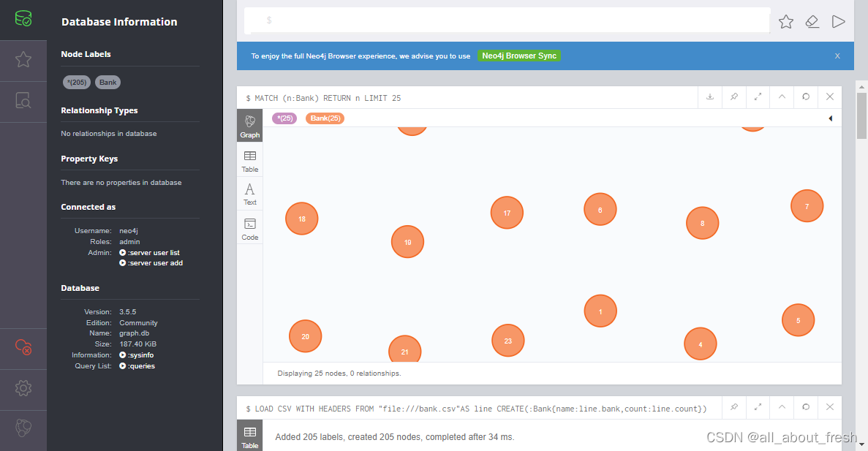Switch to Graph view in MATCH frame
The width and height of the screenshot is (868, 451).
(249, 126)
